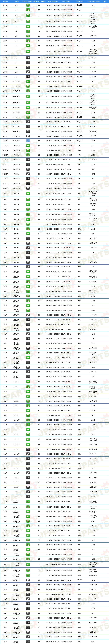This screenshot has height=644, width=109.
Task: Click diesel icon in Skoda Superb BSV row
Action: 28,169
